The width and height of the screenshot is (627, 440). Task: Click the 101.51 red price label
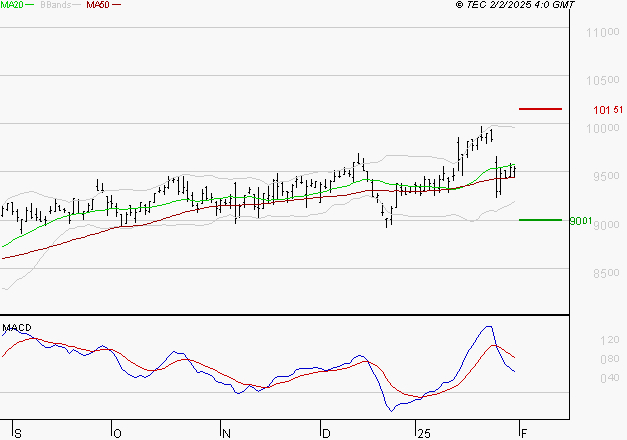pos(608,110)
